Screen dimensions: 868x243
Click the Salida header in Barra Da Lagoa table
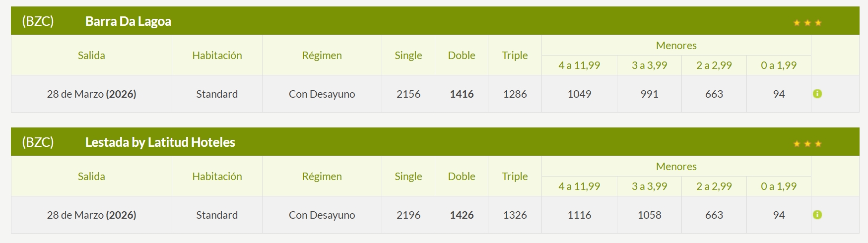pos(91,55)
